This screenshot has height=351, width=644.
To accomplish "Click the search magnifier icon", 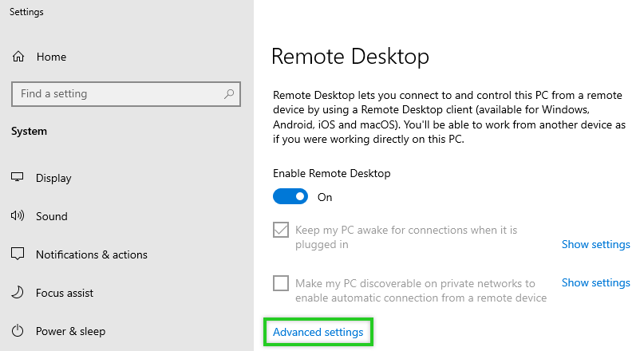I will click(x=229, y=94).
